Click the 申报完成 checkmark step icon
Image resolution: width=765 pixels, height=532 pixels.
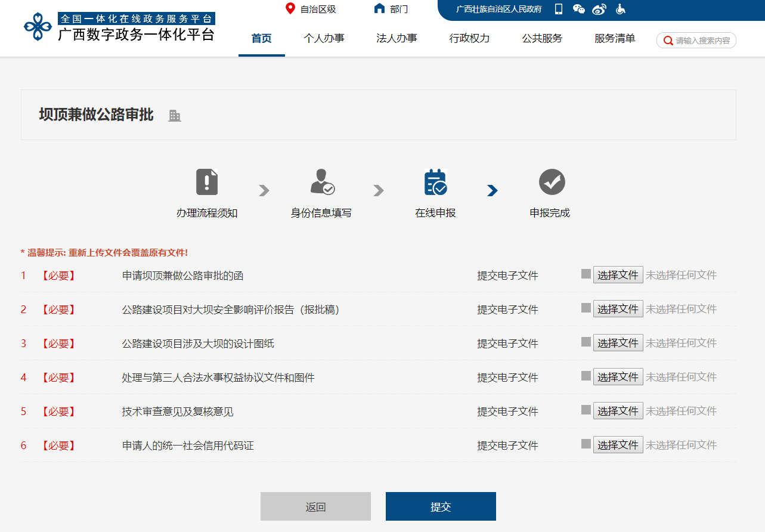[552, 182]
